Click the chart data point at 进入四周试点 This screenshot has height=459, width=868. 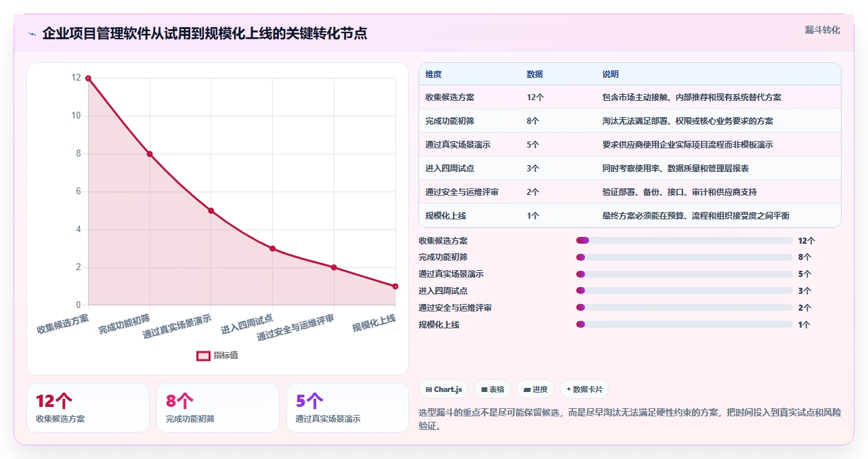coord(272,248)
